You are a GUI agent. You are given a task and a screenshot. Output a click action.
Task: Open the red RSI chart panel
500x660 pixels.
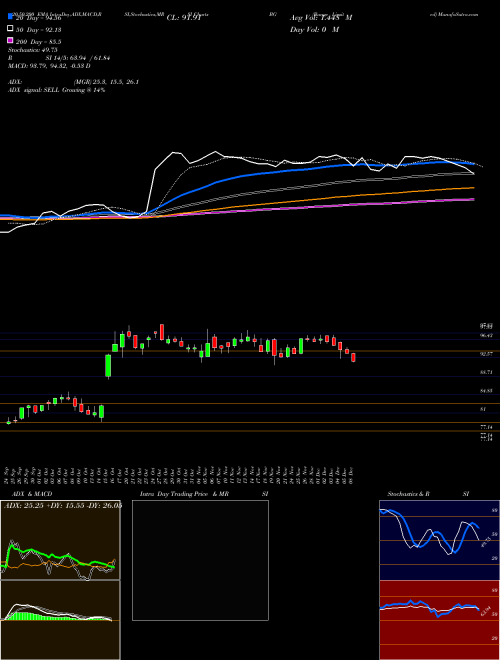coord(439,620)
